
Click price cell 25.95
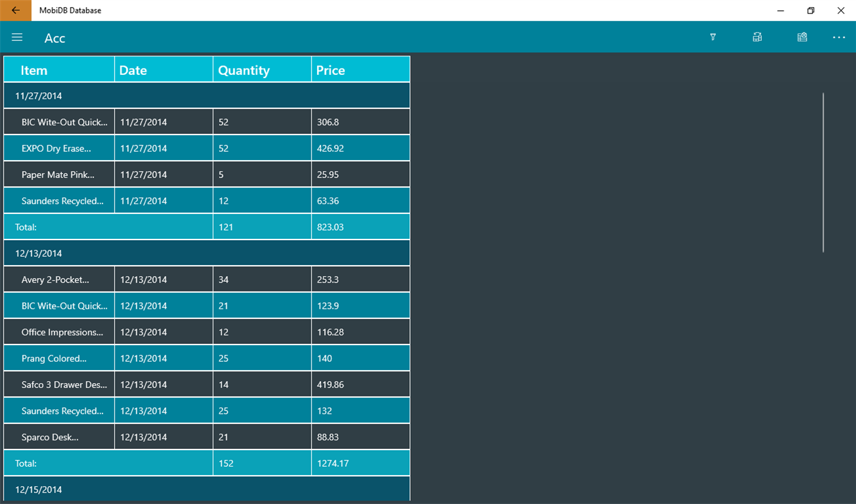coord(361,175)
